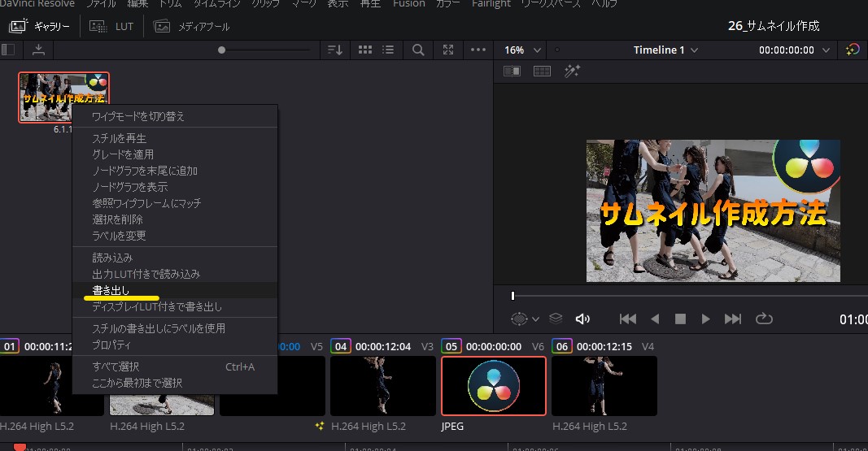Select clip 06 thumbnail

point(604,386)
